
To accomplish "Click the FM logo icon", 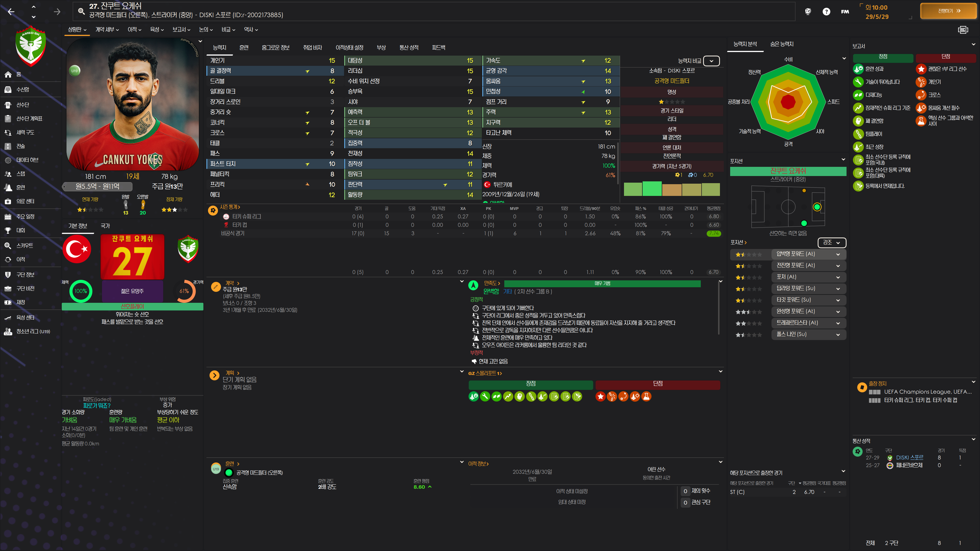I will (845, 12).
